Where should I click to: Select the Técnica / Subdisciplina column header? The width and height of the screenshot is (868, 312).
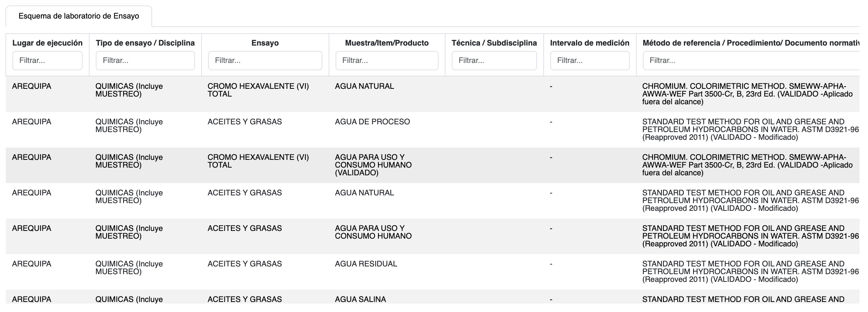coord(494,43)
